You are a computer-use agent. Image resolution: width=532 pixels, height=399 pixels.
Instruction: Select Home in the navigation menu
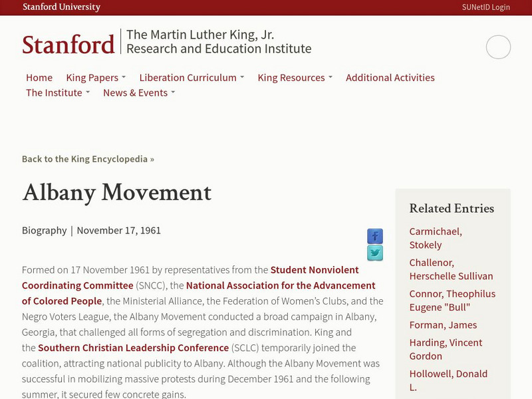(39, 77)
